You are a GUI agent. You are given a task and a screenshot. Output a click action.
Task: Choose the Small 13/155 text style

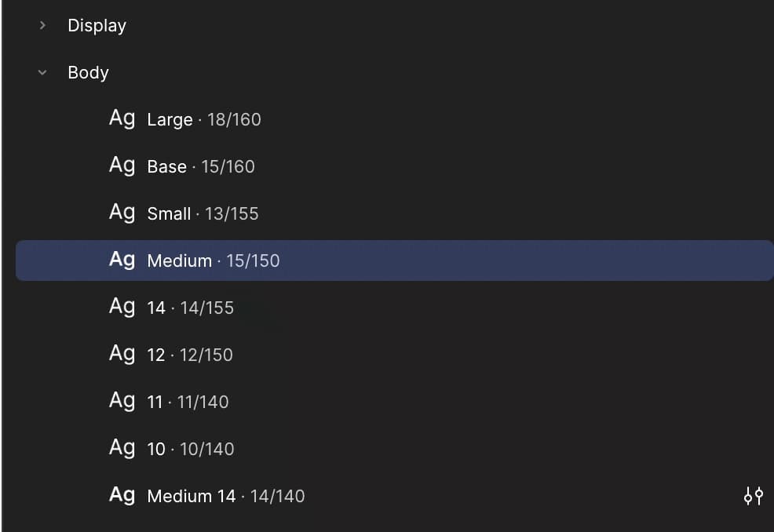coord(395,213)
